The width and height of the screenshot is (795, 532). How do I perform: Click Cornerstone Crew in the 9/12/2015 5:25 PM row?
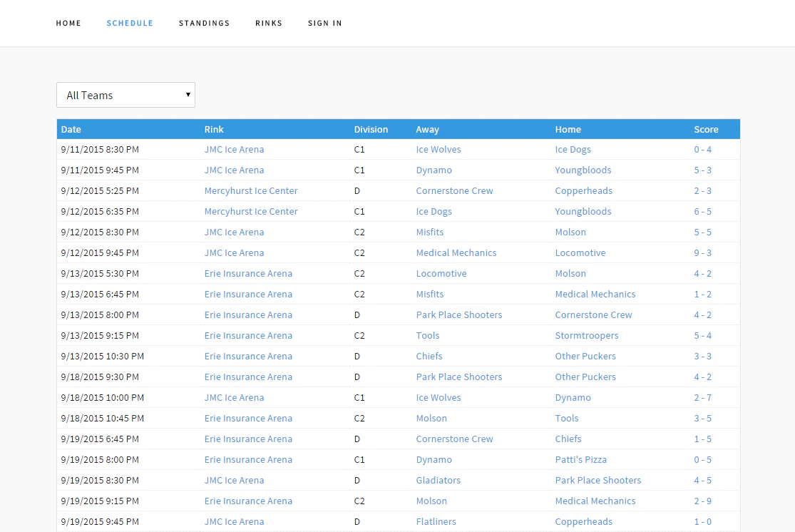tap(455, 190)
